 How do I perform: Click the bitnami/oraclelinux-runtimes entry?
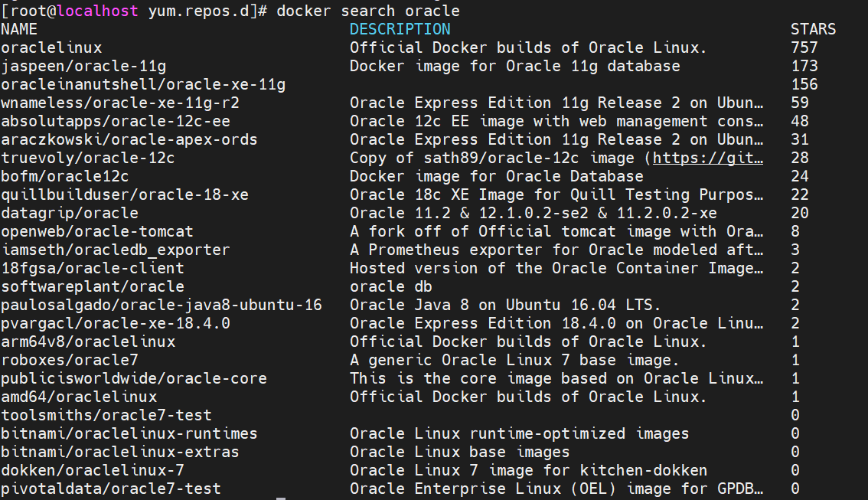pos(129,434)
